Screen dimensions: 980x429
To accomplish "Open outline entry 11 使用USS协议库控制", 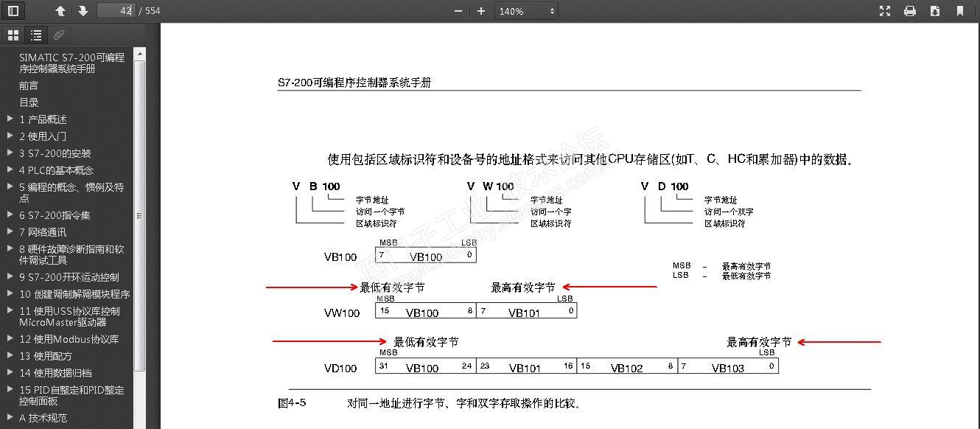I will pyautogui.click(x=69, y=316).
